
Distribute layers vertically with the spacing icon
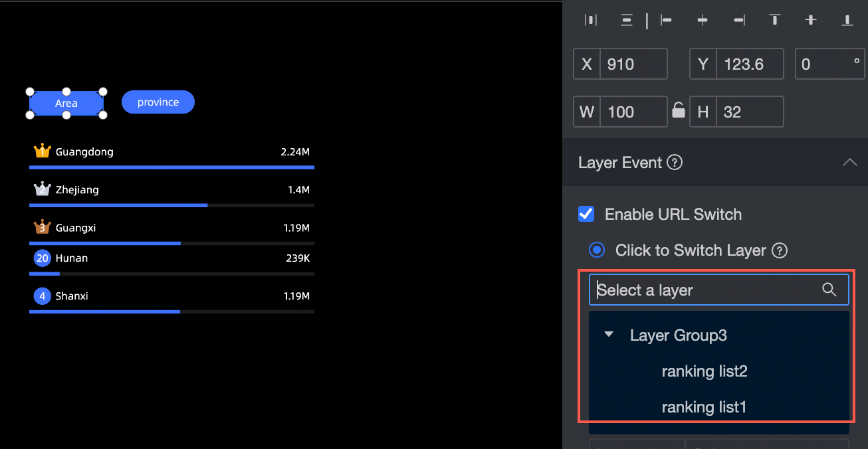tap(627, 20)
